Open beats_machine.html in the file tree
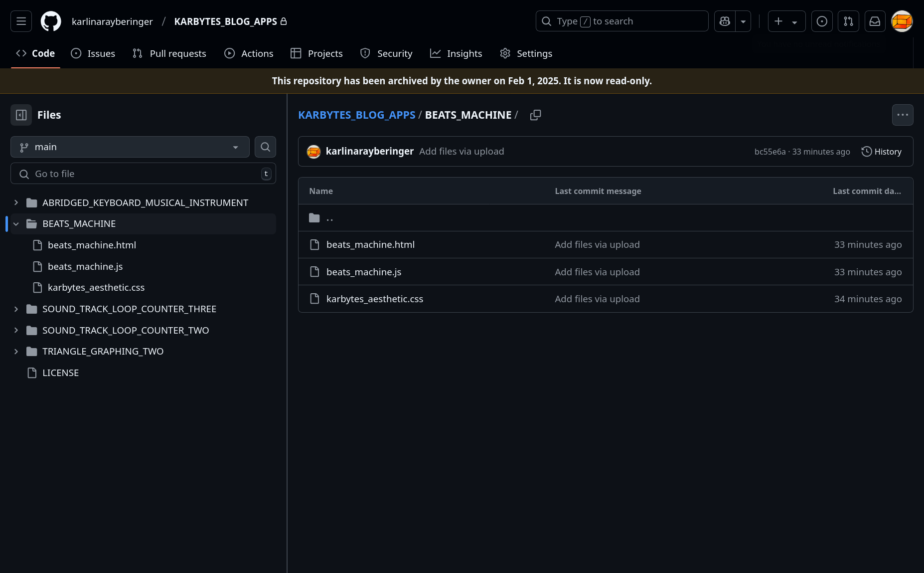 click(x=92, y=245)
